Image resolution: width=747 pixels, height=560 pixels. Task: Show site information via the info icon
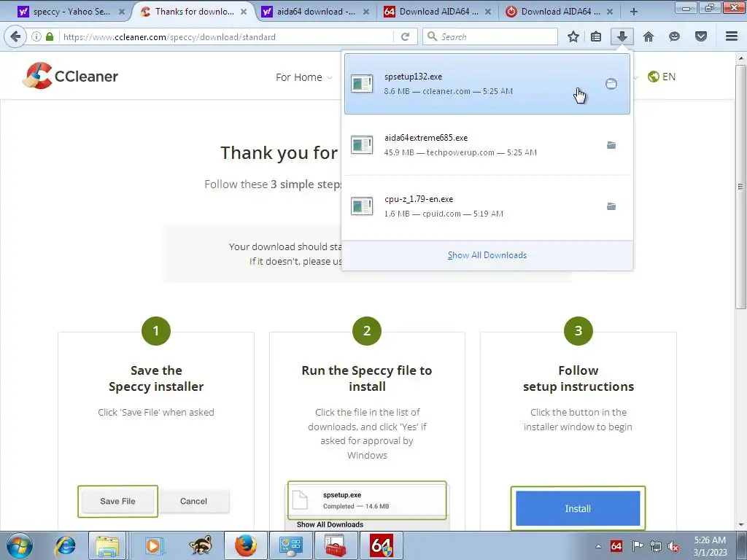tap(36, 36)
